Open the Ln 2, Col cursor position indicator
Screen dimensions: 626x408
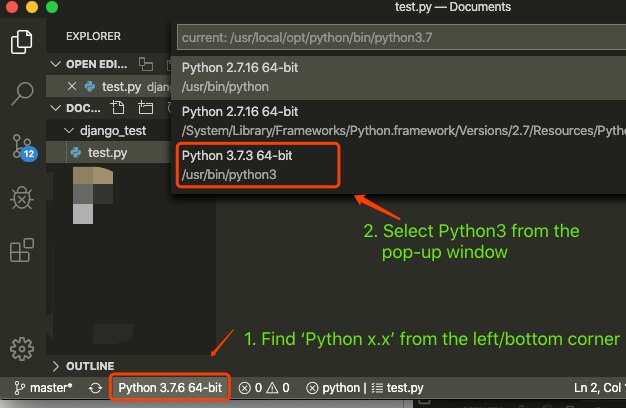pos(599,388)
